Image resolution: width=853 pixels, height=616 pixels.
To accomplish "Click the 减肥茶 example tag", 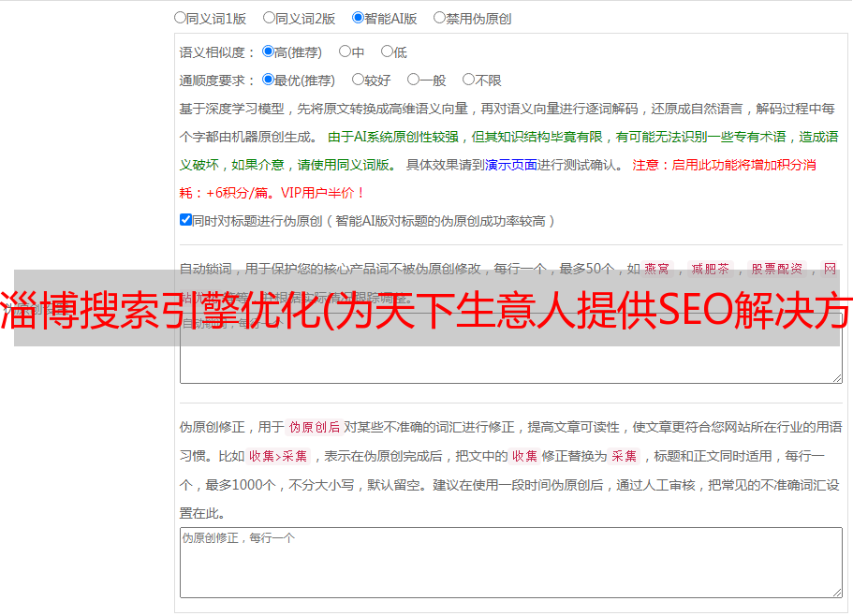I will click(x=710, y=269).
